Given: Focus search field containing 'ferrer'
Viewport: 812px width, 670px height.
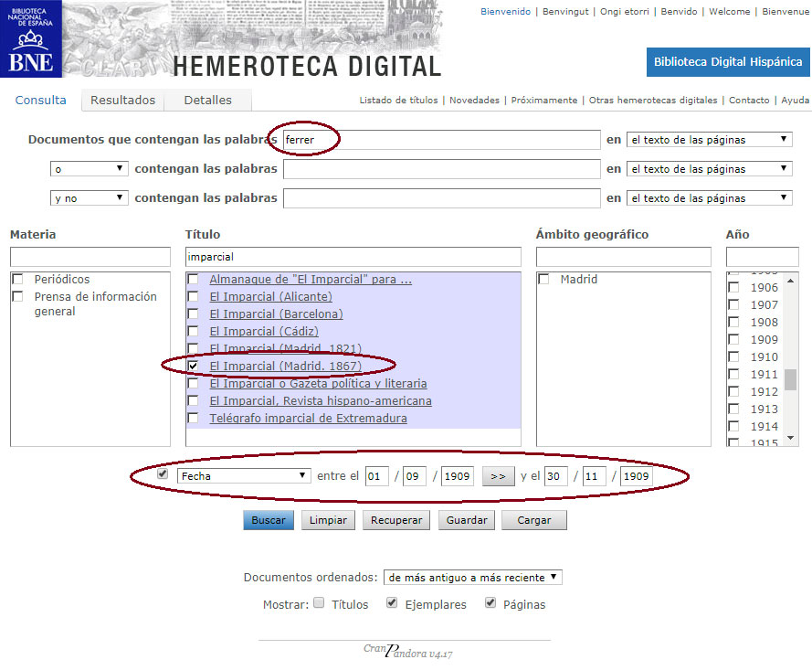Looking at the screenshot, I should [442, 140].
